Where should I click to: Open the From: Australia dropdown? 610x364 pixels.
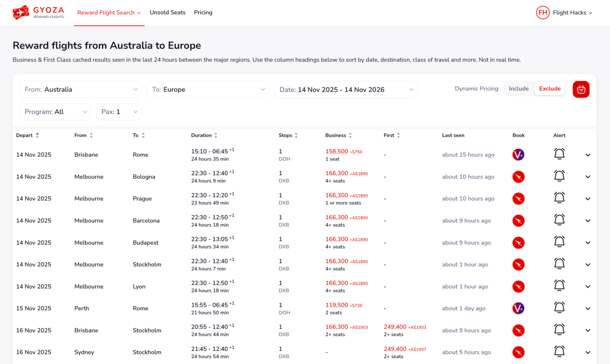point(81,89)
